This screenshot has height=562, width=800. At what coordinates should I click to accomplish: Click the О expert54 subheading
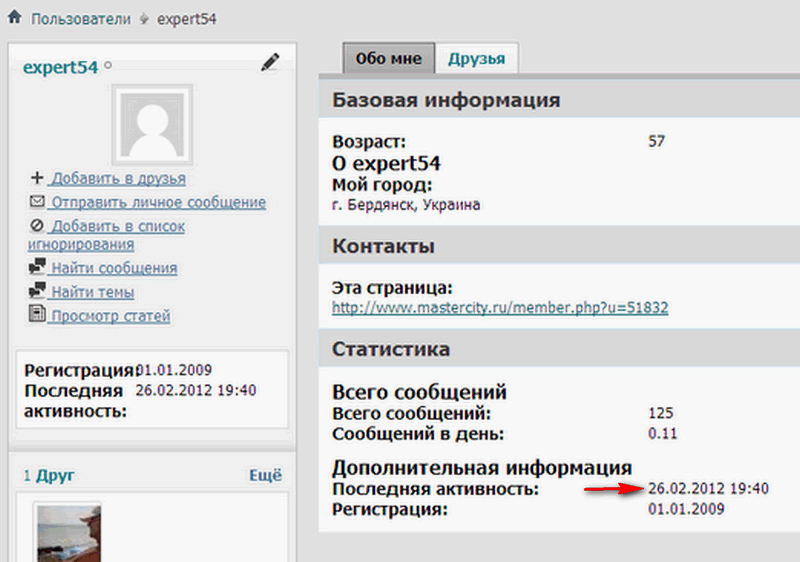click(x=386, y=163)
